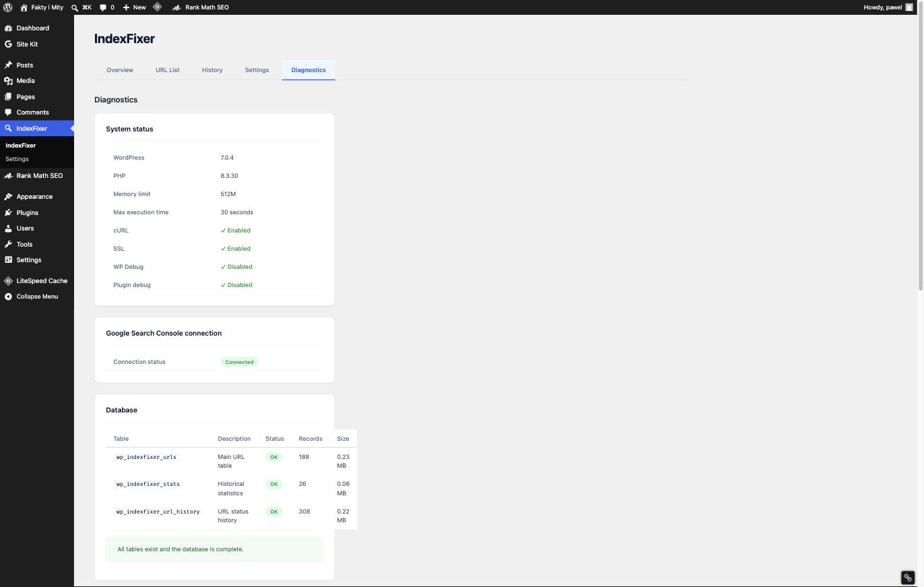924x587 pixels.
Task: Click the WP Debug Disabled status
Action: click(236, 267)
